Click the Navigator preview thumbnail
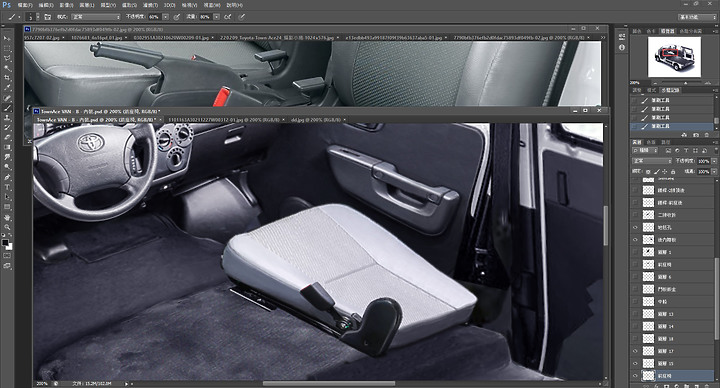The width and height of the screenshot is (720, 388). (x=674, y=57)
